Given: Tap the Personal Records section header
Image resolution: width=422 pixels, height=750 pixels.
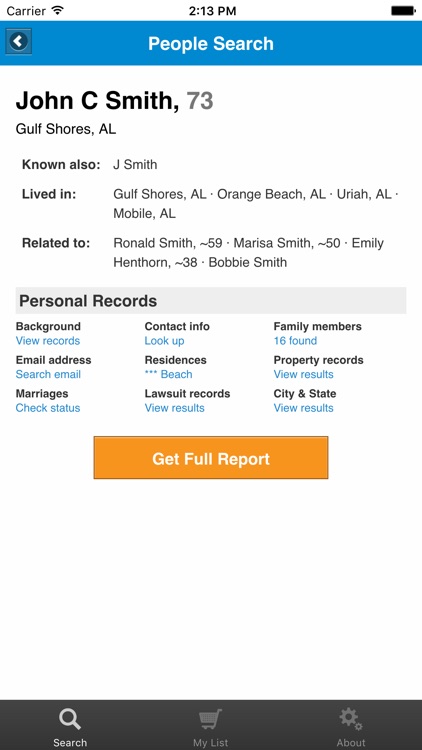Looking at the screenshot, I should point(211,300).
